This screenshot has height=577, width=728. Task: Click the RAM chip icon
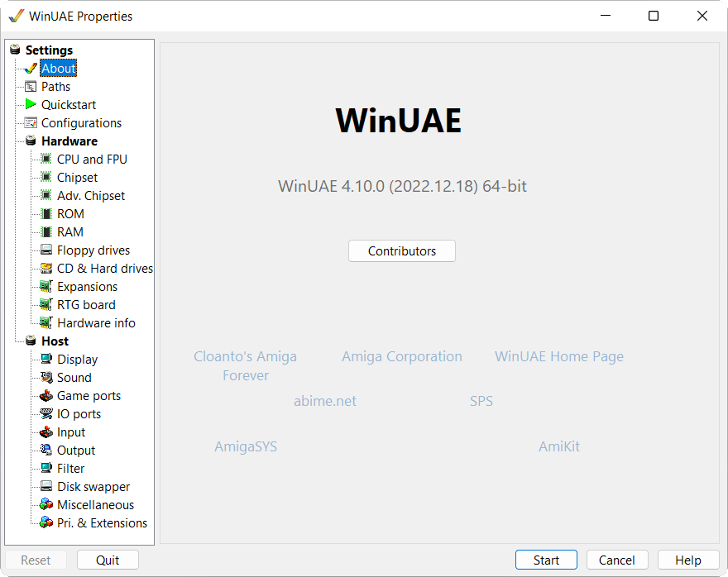(x=46, y=232)
